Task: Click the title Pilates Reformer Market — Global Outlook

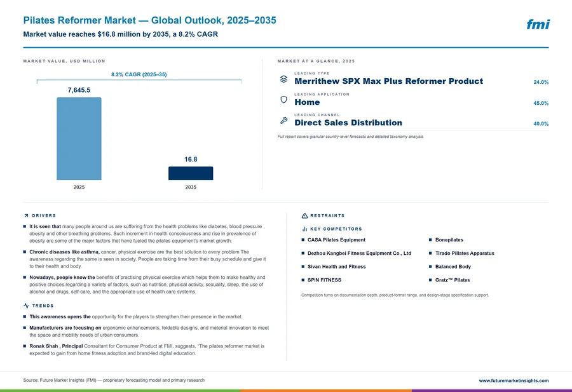Action: point(149,20)
